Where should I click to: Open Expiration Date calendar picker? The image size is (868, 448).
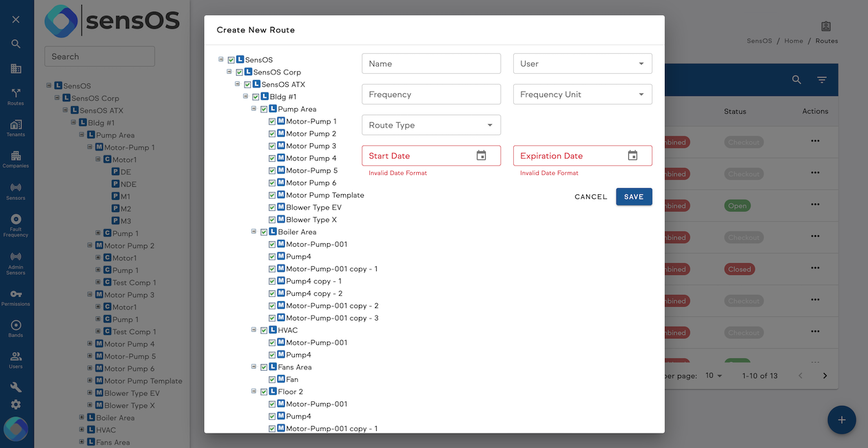point(633,156)
